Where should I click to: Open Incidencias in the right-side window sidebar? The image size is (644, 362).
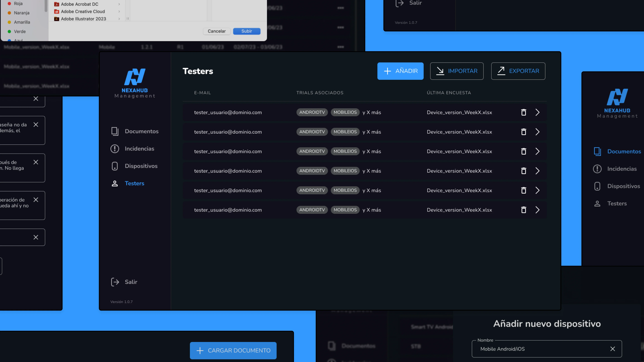coord(615,169)
